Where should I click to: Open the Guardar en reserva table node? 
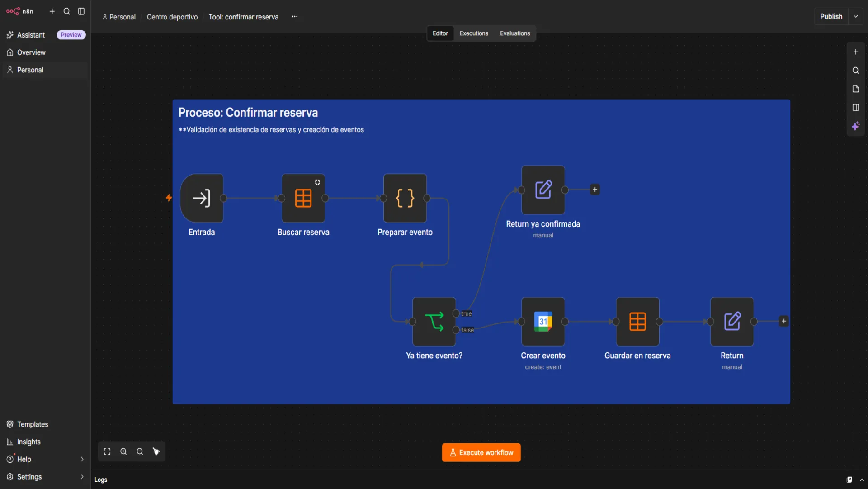(x=637, y=322)
